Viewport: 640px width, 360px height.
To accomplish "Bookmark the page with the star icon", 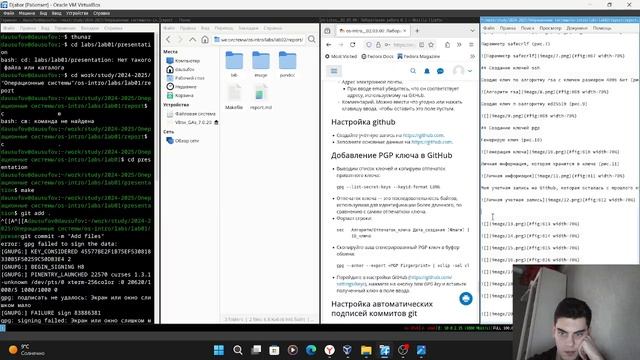I will point(431,44).
